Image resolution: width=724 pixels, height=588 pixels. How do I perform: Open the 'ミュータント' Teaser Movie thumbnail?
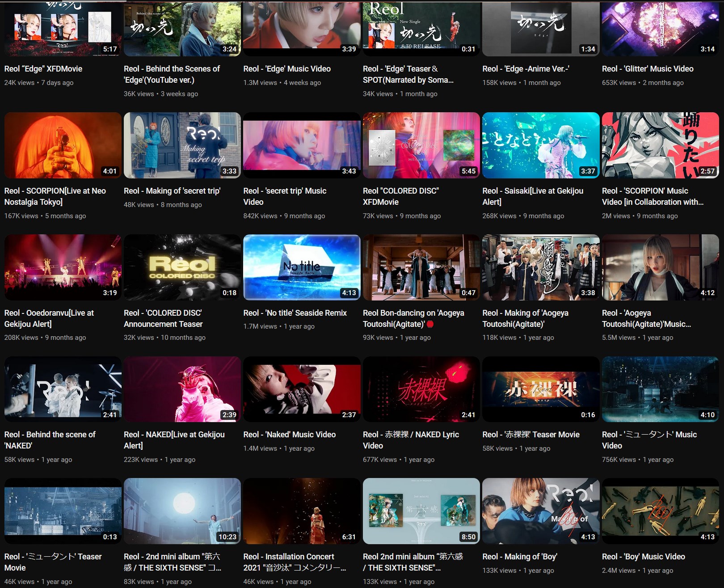63,511
